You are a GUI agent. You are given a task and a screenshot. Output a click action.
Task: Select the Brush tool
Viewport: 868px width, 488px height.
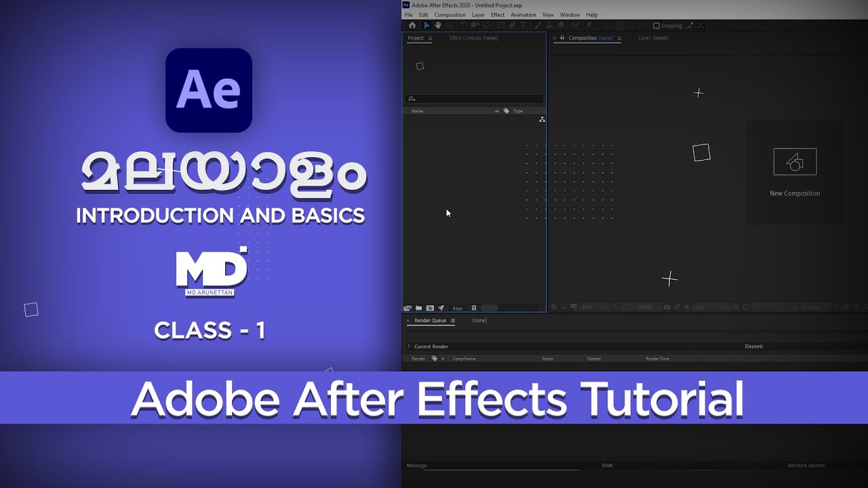point(538,26)
